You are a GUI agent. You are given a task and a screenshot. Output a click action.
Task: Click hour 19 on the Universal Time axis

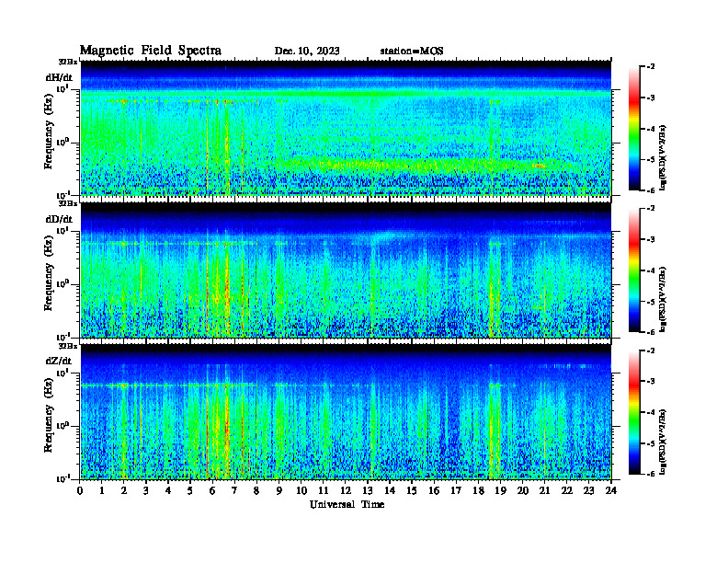(500, 491)
